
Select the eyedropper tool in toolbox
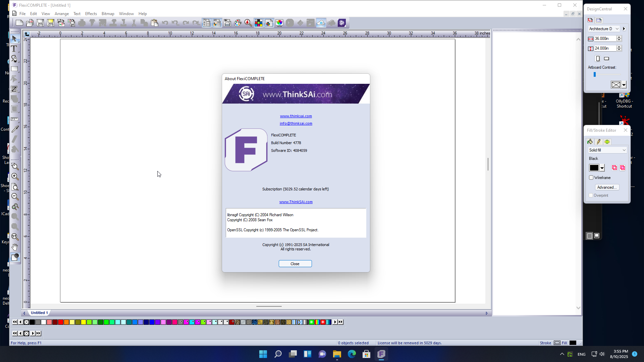coord(15,129)
